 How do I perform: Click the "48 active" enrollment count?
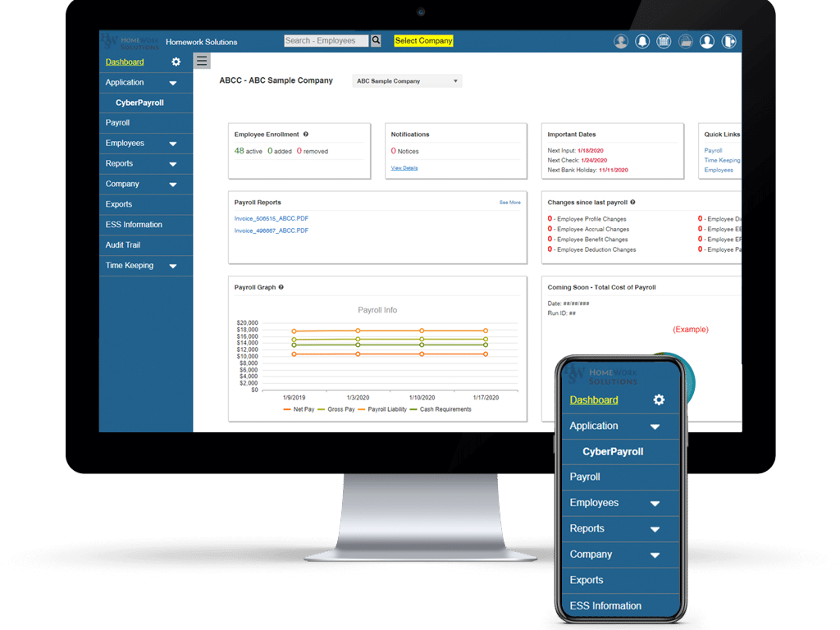pyautogui.click(x=248, y=151)
